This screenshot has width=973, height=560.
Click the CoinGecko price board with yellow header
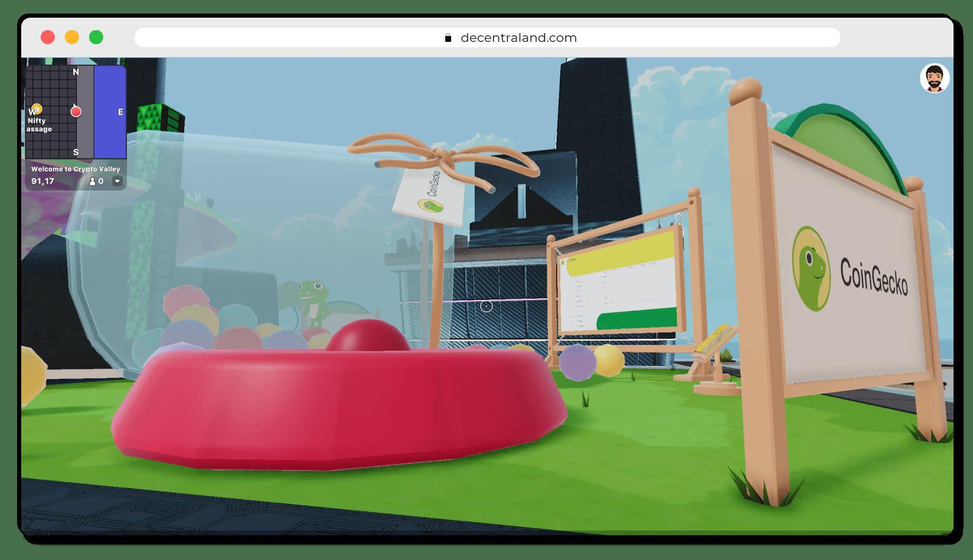[x=620, y=281]
